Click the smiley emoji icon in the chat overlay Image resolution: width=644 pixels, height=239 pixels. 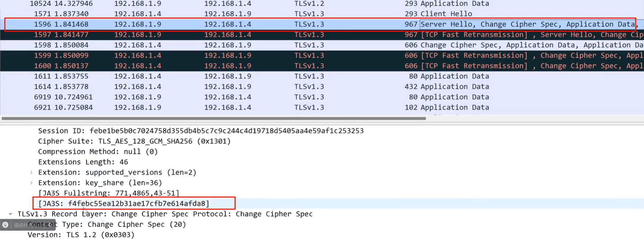[5, 225]
